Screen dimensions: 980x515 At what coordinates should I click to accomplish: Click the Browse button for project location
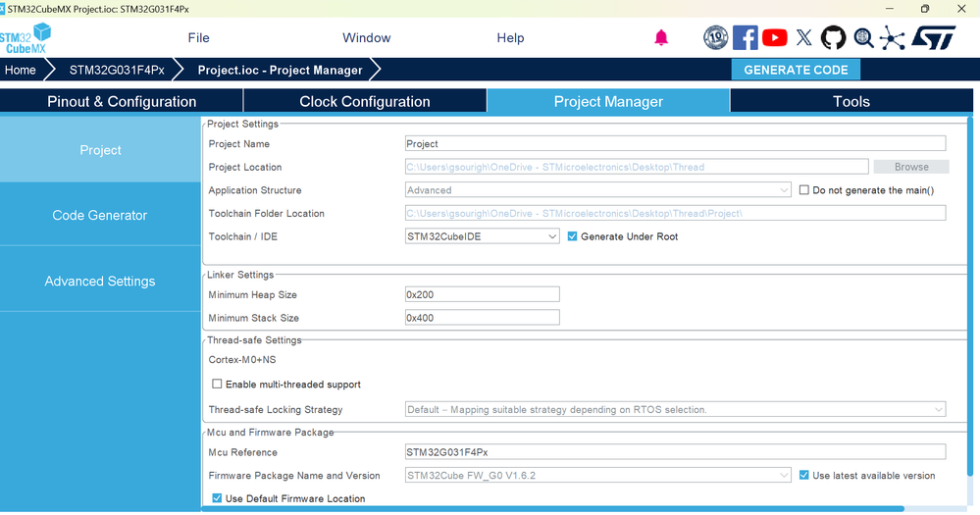click(x=911, y=167)
